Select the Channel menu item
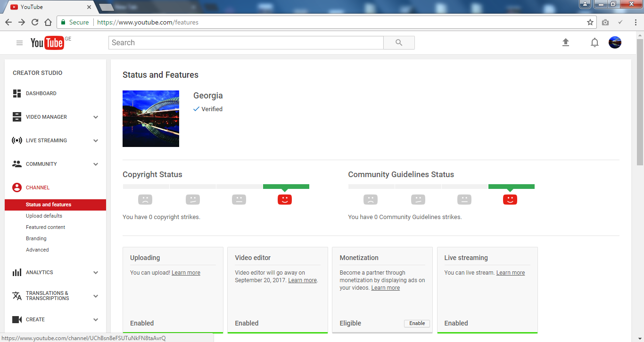This screenshot has height=342, width=644. (x=38, y=187)
